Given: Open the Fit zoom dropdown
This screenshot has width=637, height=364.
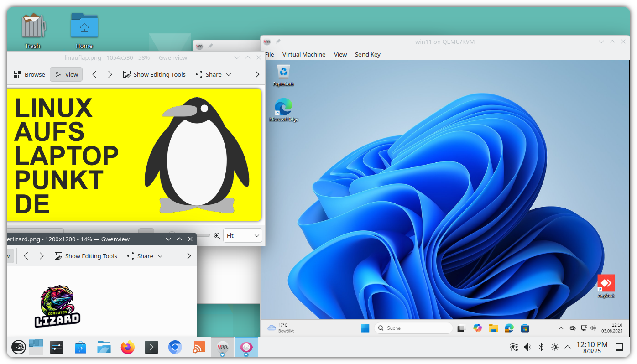Looking at the screenshot, I should click(x=242, y=235).
